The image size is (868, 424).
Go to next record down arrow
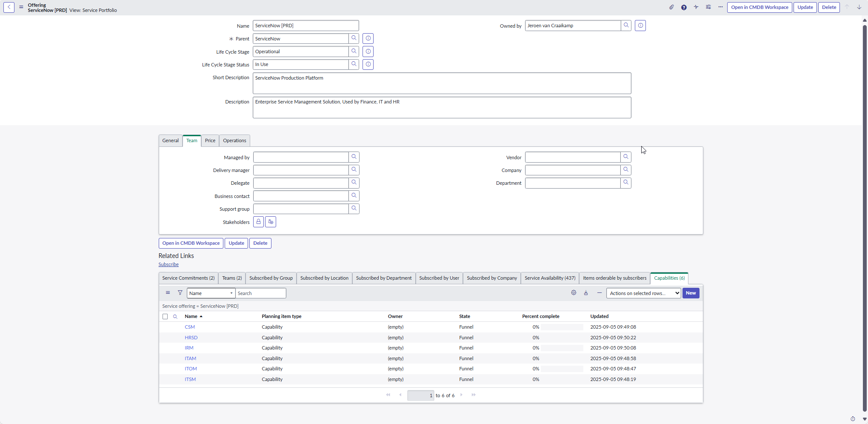[x=859, y=7]
